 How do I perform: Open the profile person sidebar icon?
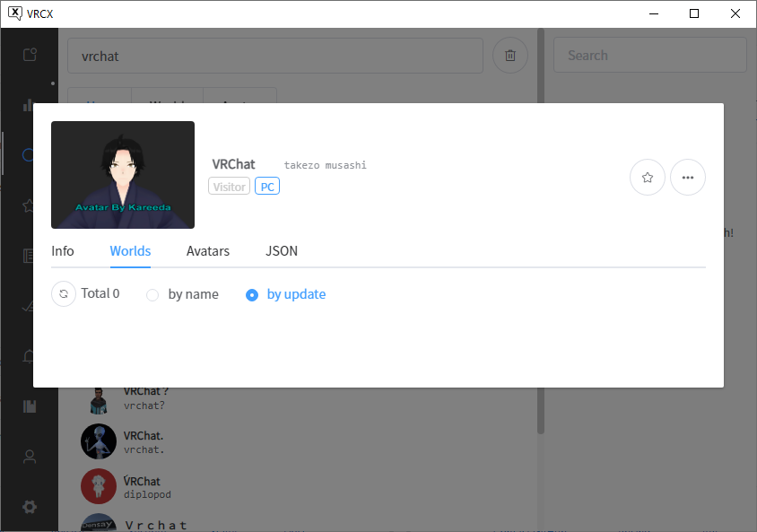point(30,457)
